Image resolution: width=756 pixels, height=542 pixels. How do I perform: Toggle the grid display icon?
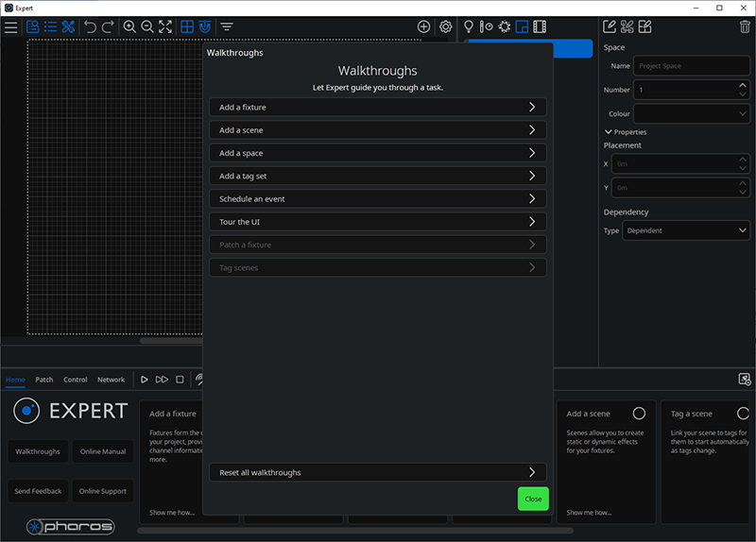coord(186,26)
